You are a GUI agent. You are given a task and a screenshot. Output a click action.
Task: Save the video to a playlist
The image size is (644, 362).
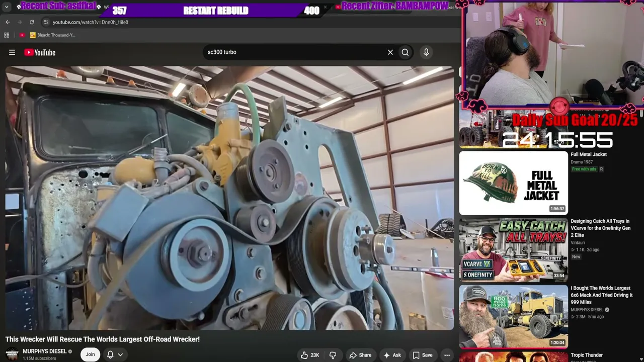click(423, 355)
